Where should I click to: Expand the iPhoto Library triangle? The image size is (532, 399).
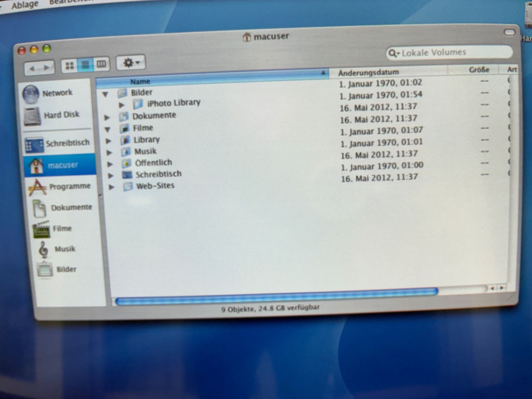[x=121, y=105]
